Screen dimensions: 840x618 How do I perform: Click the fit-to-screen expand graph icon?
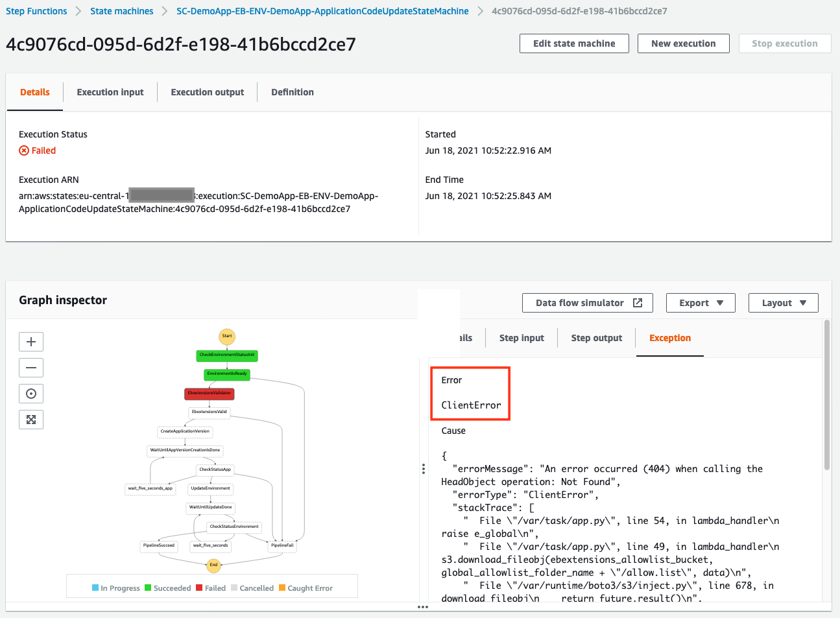(x=31, y=420)
